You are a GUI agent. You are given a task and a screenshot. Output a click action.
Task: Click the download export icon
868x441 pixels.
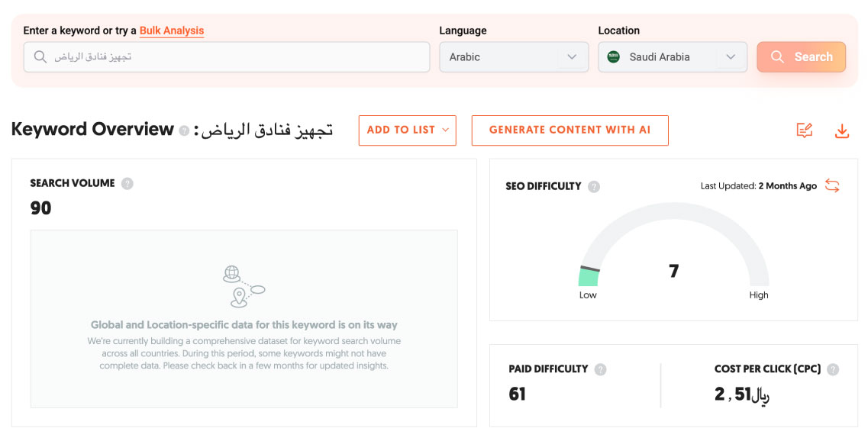pyautogui.click(x=841, y=131)
